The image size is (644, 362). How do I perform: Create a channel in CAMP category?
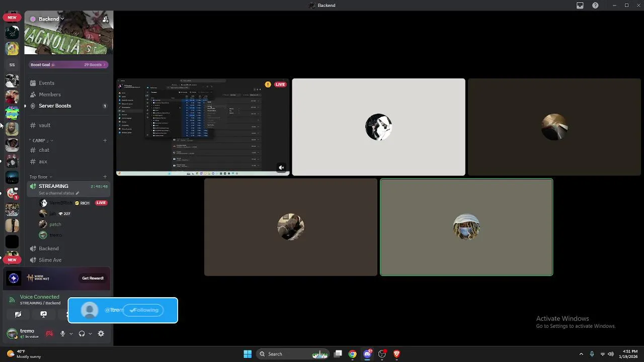[105, 141]
